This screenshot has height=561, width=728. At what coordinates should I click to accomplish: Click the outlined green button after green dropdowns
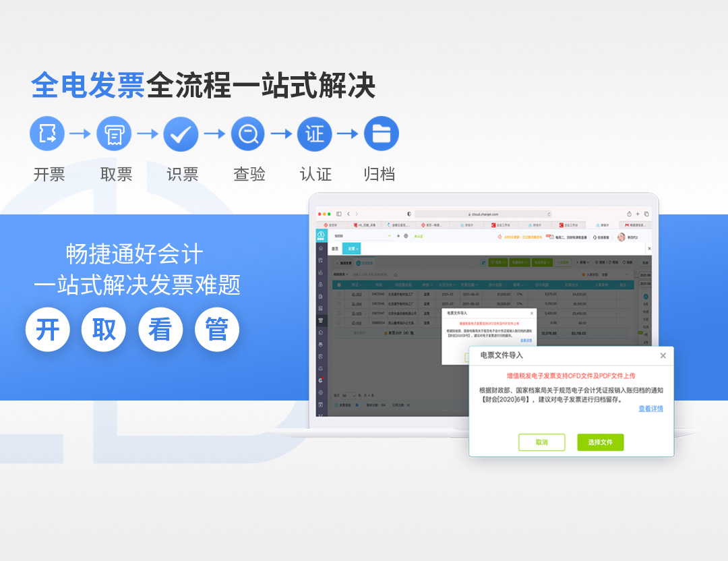point(563,262)
